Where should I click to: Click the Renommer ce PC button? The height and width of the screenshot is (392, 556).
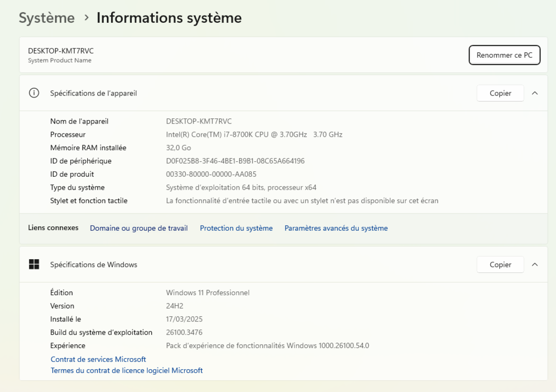(x=504, y=55)
